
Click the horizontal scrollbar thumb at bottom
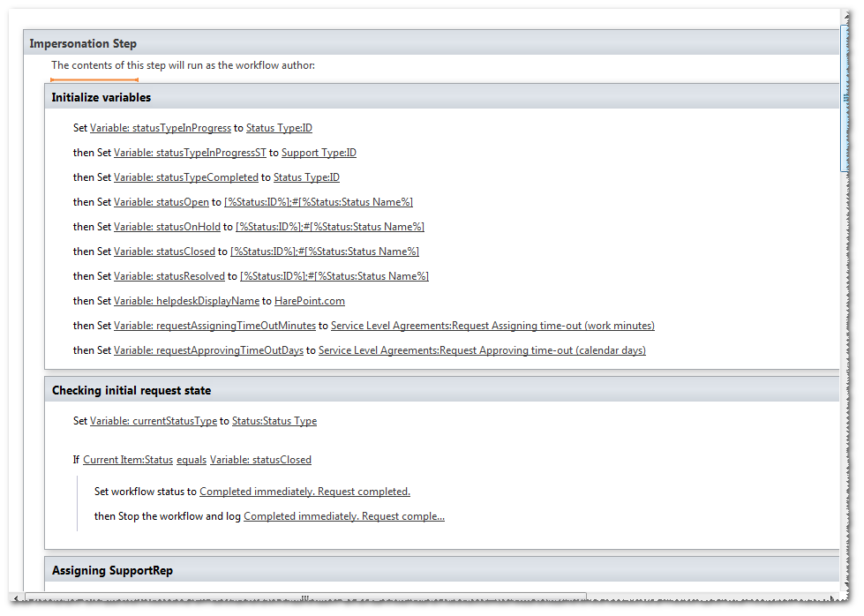(305, 598)
